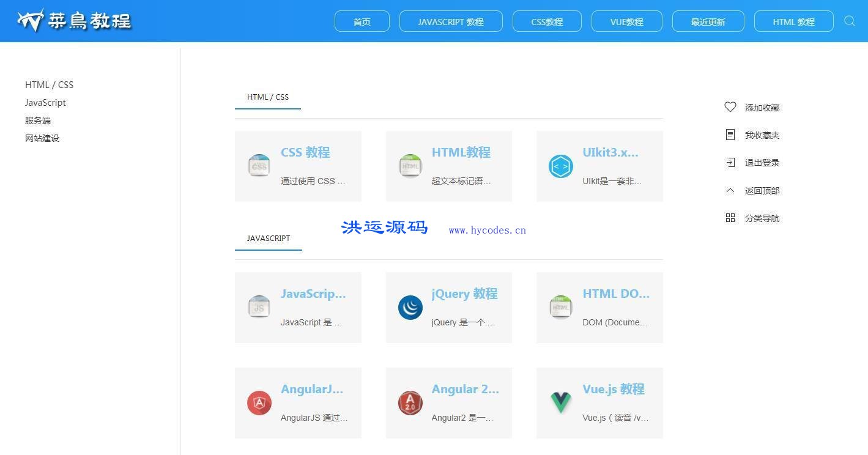Click the UIkit3 blue hexagon icon
Screen dimensions: 868x455
[x=561, y=166]
